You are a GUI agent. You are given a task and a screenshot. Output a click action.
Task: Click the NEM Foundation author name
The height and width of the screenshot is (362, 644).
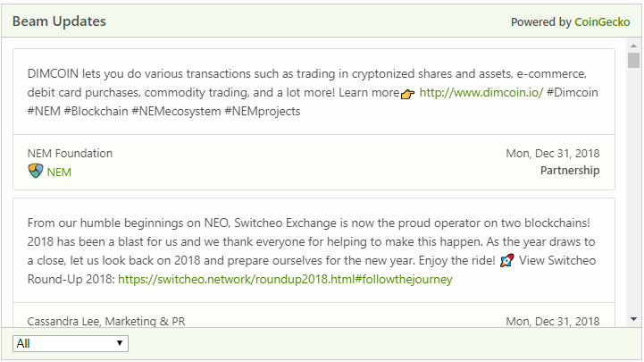70,153
